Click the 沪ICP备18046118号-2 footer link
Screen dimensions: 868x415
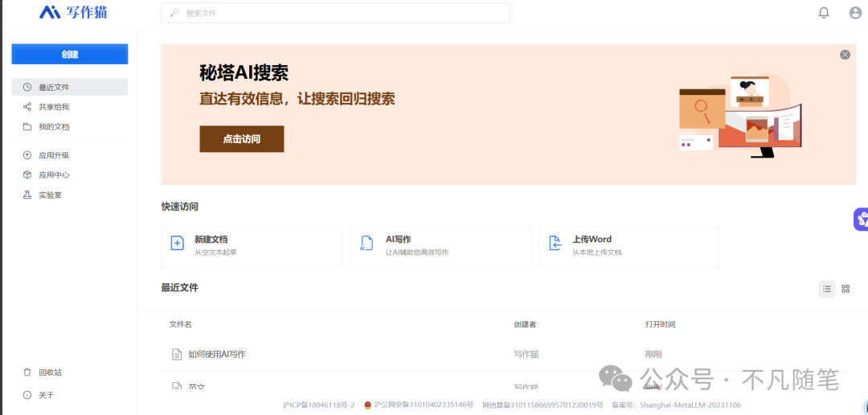tap(318, 405)
